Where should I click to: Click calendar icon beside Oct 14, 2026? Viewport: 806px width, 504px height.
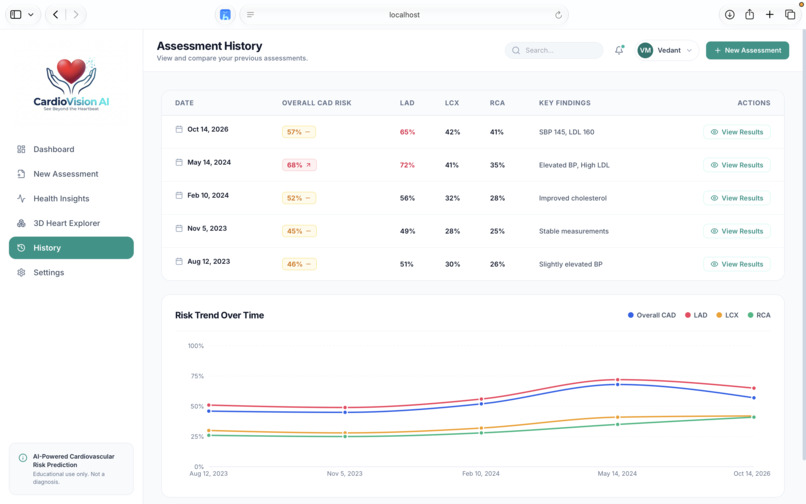[179, 129]
